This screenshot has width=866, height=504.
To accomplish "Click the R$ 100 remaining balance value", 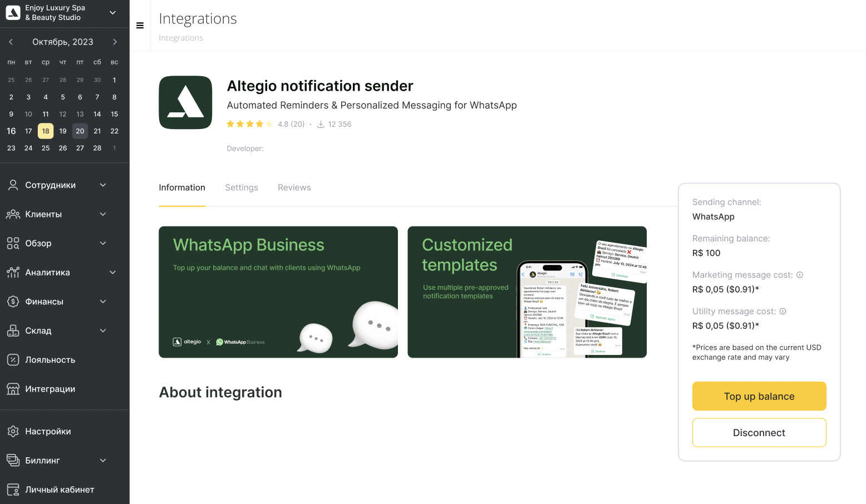I will pos(706,253).
